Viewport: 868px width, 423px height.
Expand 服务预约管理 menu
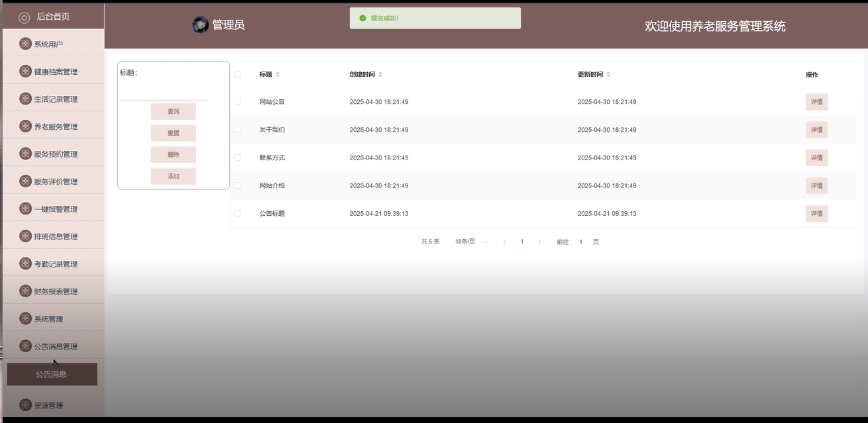click(53, 154)
